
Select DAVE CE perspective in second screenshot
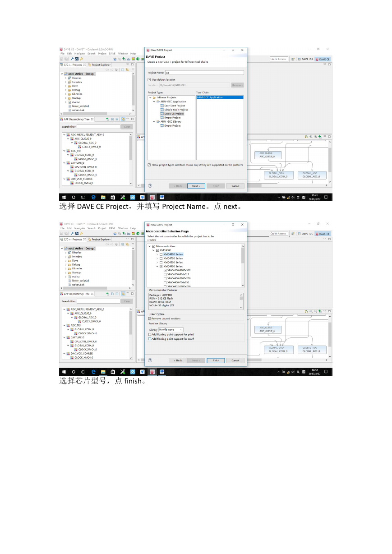tap(323, 234)
